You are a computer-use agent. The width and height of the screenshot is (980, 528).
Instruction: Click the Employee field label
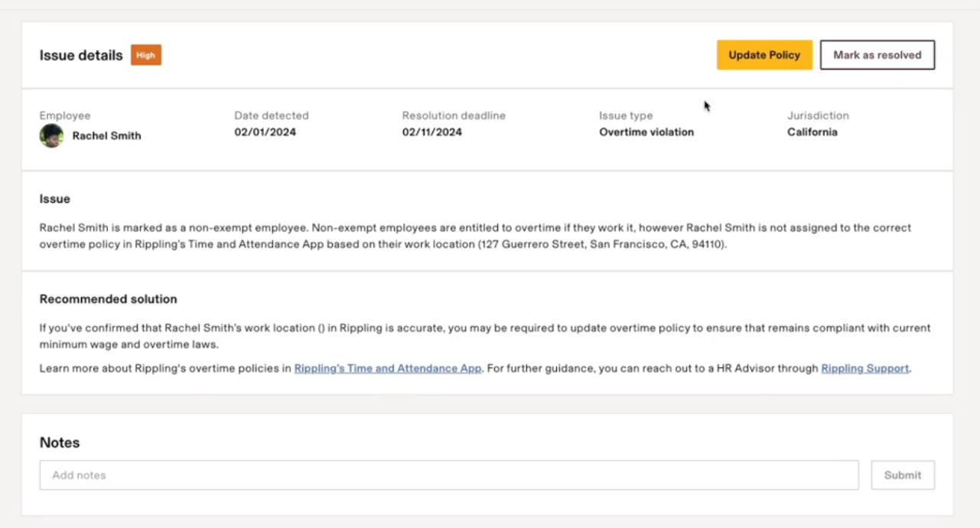(65, 116)
